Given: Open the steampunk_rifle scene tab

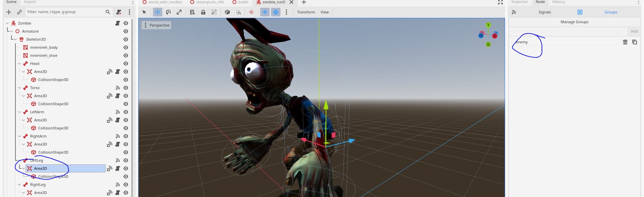Looking at the screenshot, I should tap(207, 2).
